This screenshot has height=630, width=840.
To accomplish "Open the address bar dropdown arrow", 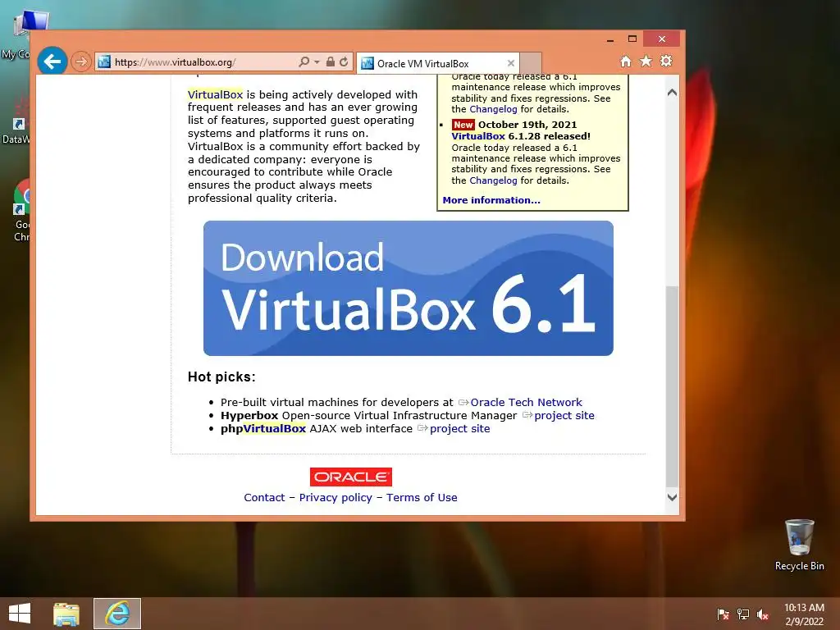I will click(317, 62).
